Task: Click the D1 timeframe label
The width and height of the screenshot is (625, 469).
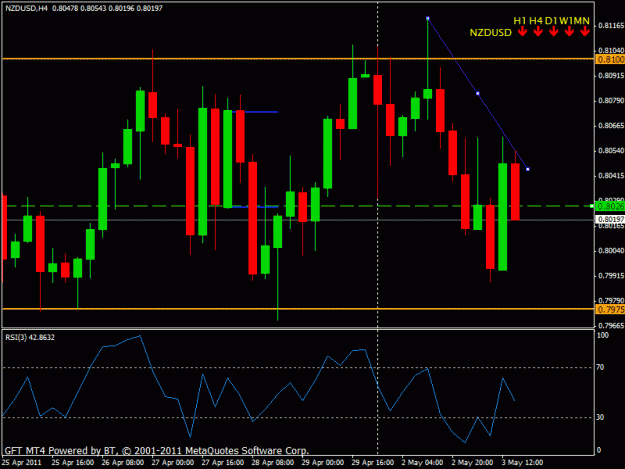Action: [551, 21]
